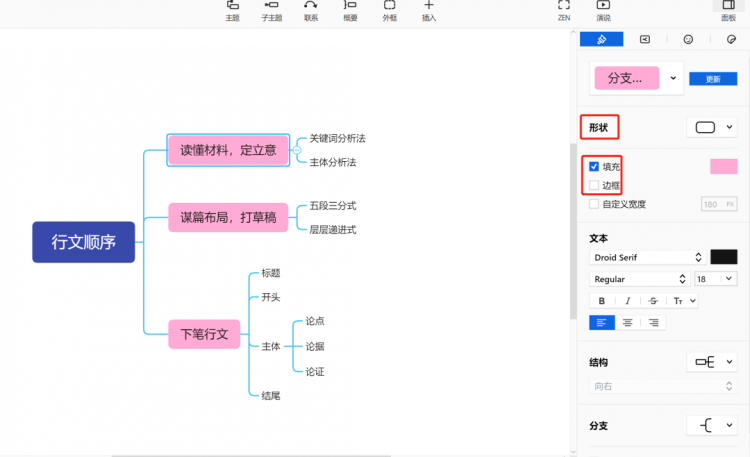
Task: Uncheck the 填充 checkbox
Action: click(x=594, y=167)
